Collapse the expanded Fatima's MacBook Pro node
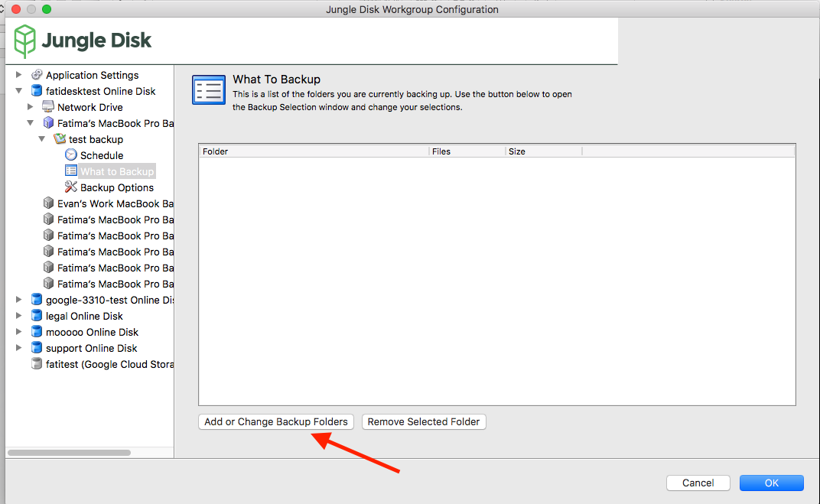Image resolution: width=820 pixels, height=504 pixels. point(31,123)
